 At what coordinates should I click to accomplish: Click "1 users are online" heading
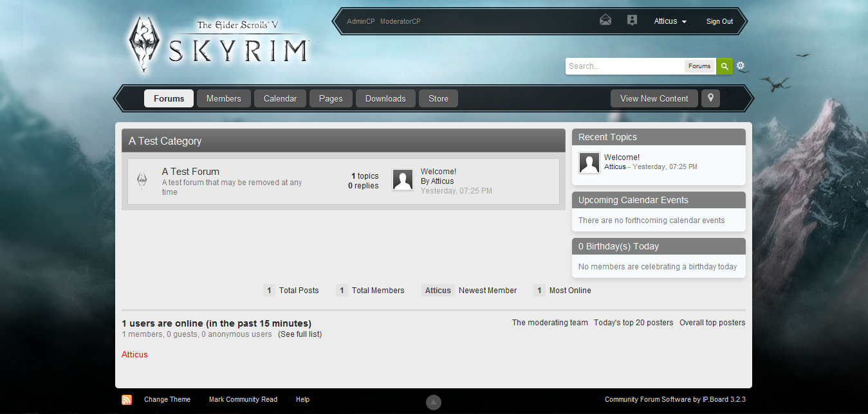coord(216,323)
